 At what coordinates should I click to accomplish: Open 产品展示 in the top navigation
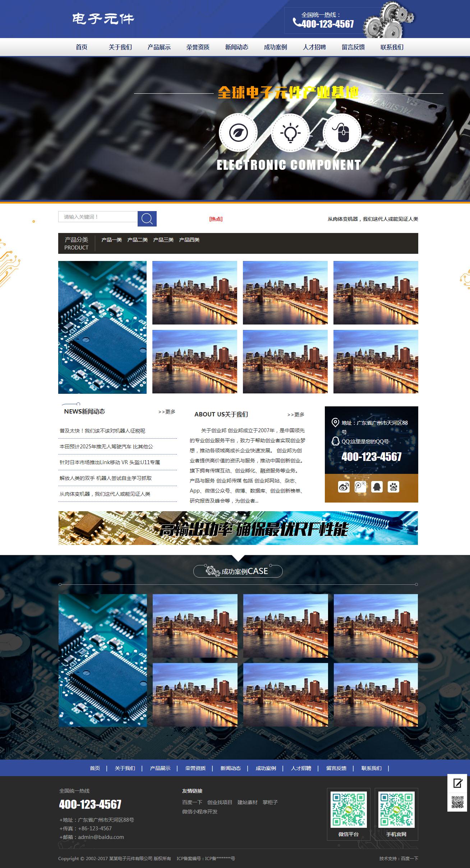tap(159, 47)
